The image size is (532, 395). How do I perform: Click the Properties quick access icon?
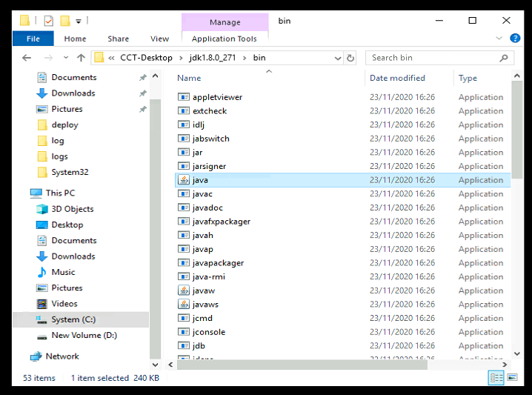click(x=48, y=21)
